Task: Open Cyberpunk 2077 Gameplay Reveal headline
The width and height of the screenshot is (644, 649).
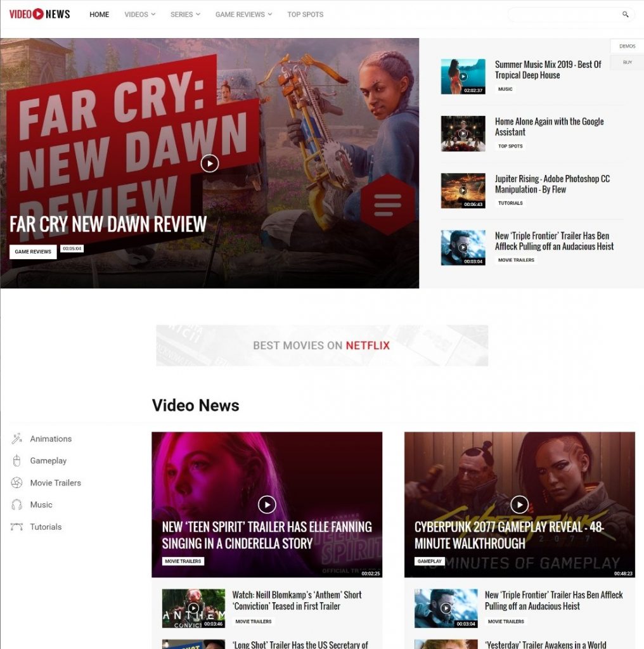Action: point(509,535)
